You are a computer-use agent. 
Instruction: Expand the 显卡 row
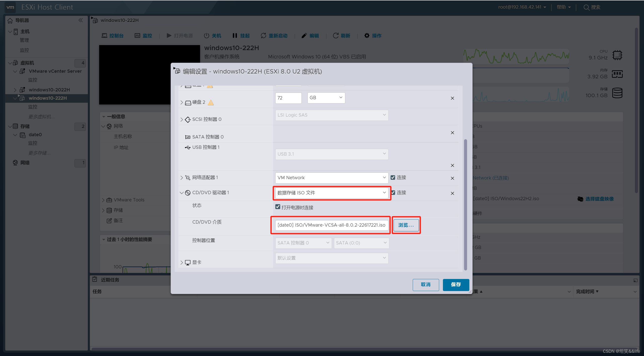point(181,262)
